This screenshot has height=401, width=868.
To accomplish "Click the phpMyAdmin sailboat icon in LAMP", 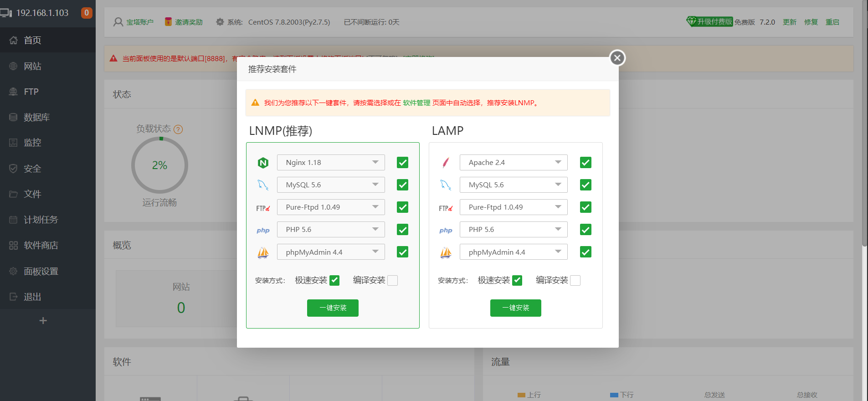I will (x=446, y=252).
